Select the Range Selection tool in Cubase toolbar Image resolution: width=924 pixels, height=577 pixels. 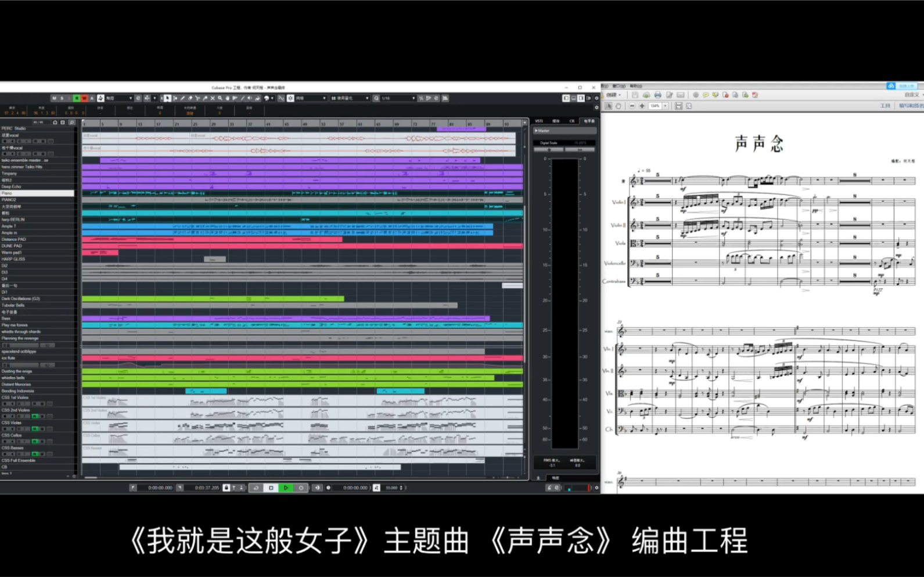[x=175, y=98]
